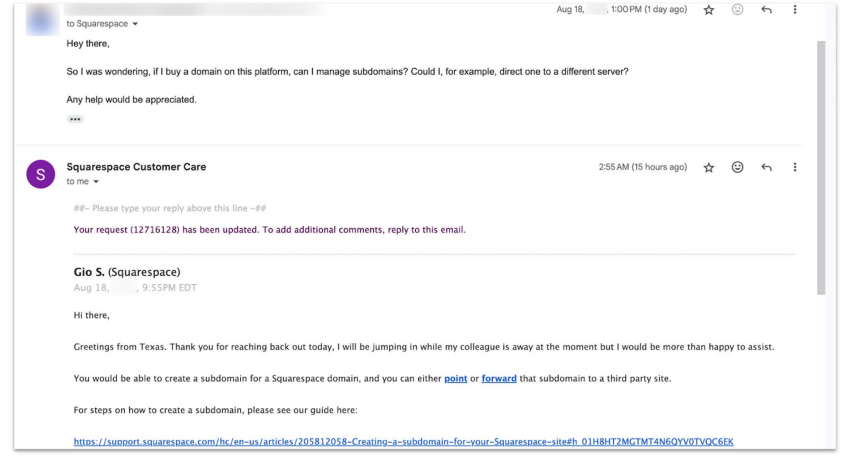Star the Squarespace Customer Care message
The width and height of the screenshot is (850, 456).
coord(709,167)
